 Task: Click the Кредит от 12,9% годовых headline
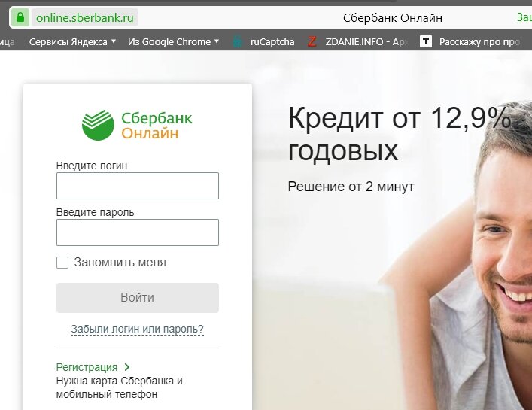coord(400,134)
